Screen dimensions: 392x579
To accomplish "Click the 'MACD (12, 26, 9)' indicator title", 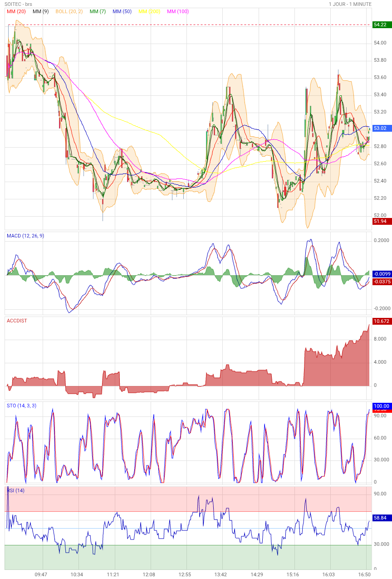I will [25, 236].
